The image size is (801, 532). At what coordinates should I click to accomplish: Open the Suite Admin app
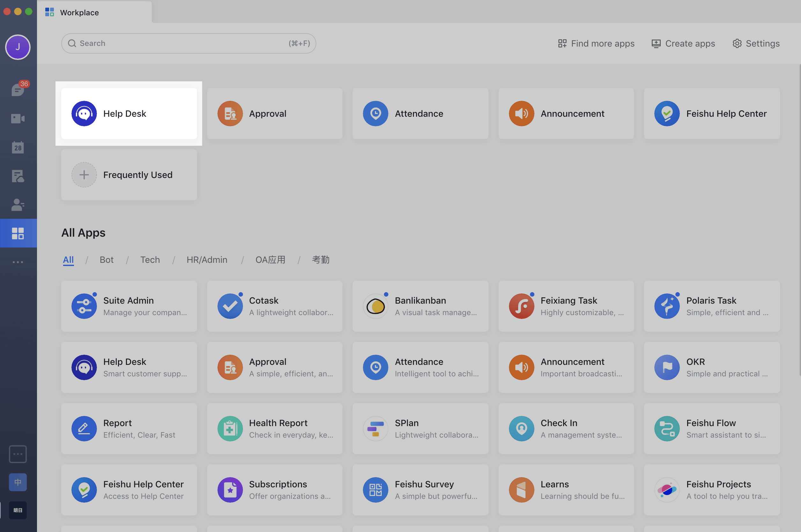129,306
